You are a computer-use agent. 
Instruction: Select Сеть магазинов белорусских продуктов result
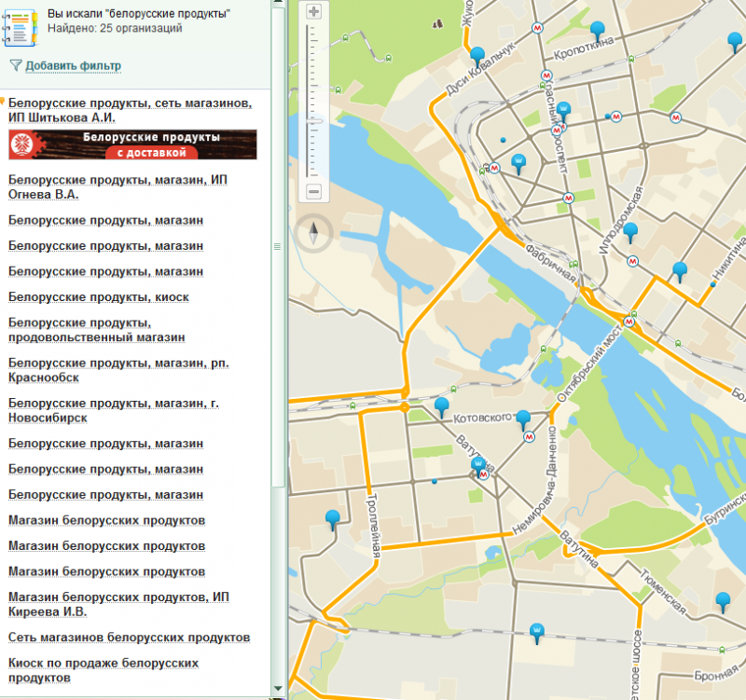coord(129,638)
